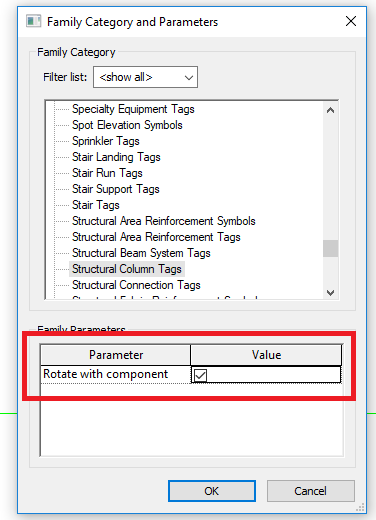Select Structural Connection Tags category
The image size is (376, 520).
[x=136, y=285]
